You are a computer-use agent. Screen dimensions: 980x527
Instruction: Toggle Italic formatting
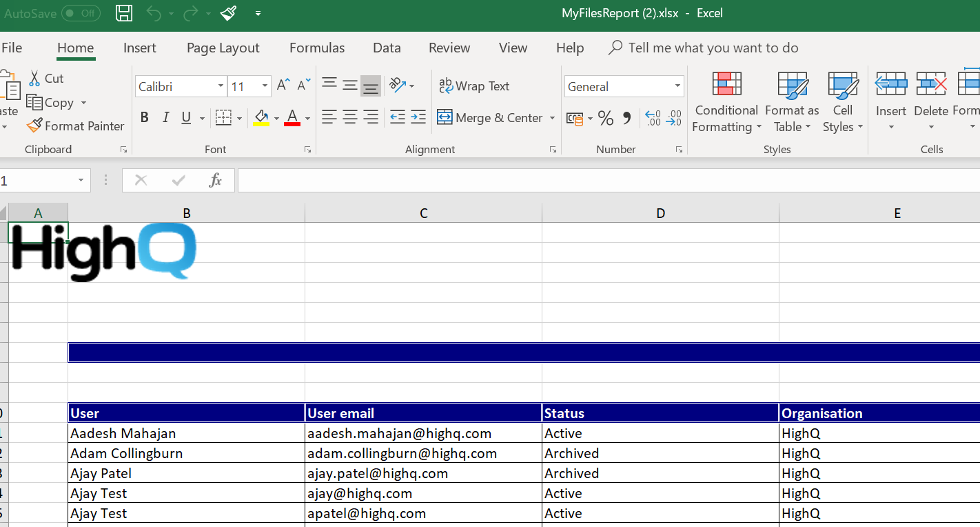[165, 118]
